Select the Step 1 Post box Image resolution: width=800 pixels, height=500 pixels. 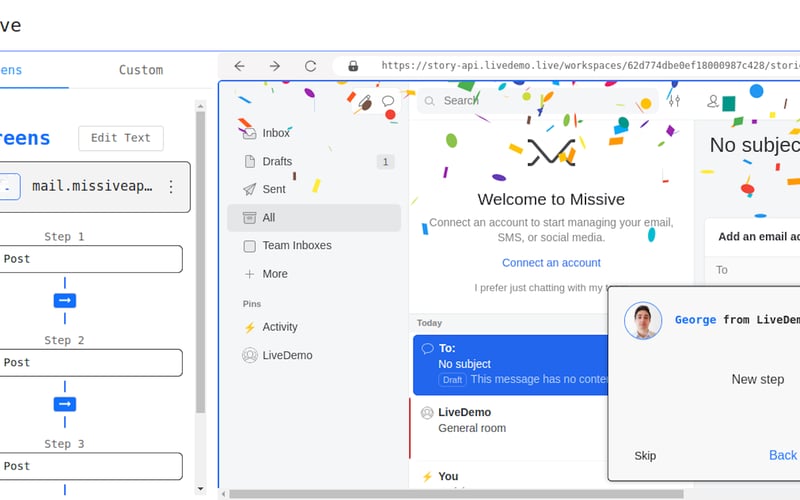pos(91,259)
